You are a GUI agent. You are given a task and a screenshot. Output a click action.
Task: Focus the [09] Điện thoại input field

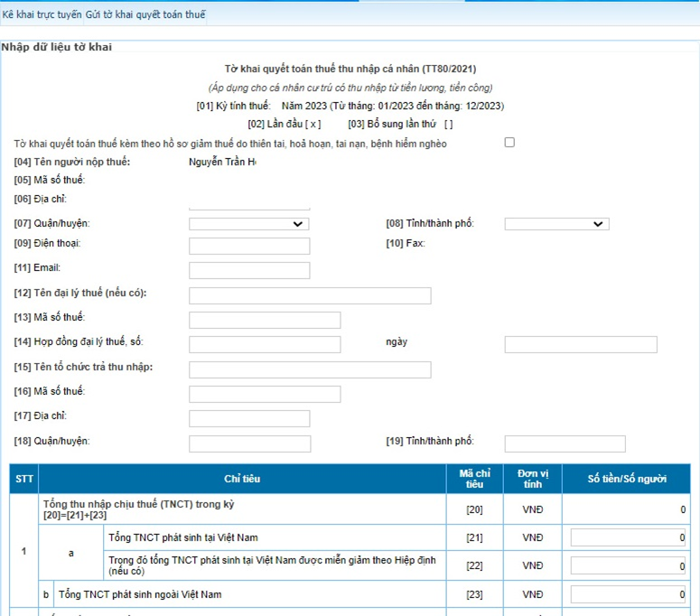(249, 246)
